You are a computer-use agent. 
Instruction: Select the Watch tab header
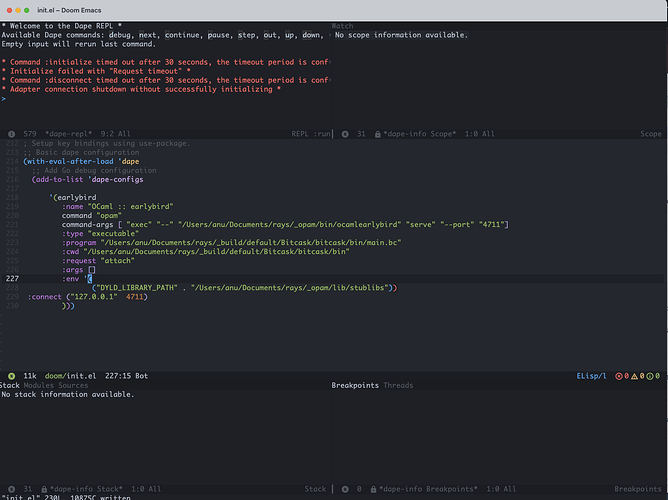click(x=342, y=26)
